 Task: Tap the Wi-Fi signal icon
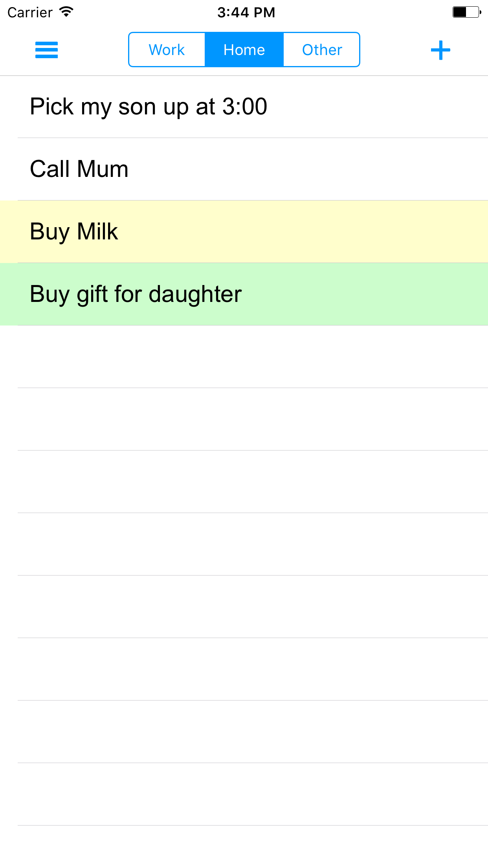(x=66, y=12)
